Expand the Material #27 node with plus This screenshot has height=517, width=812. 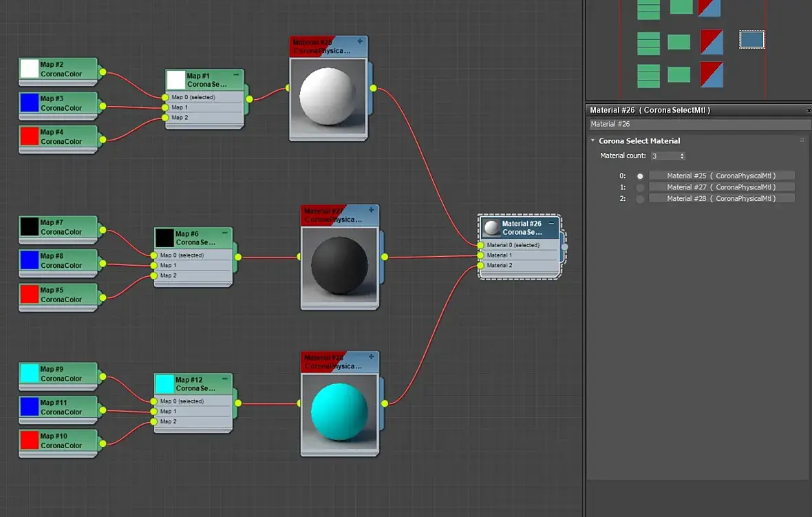point(372,210)
